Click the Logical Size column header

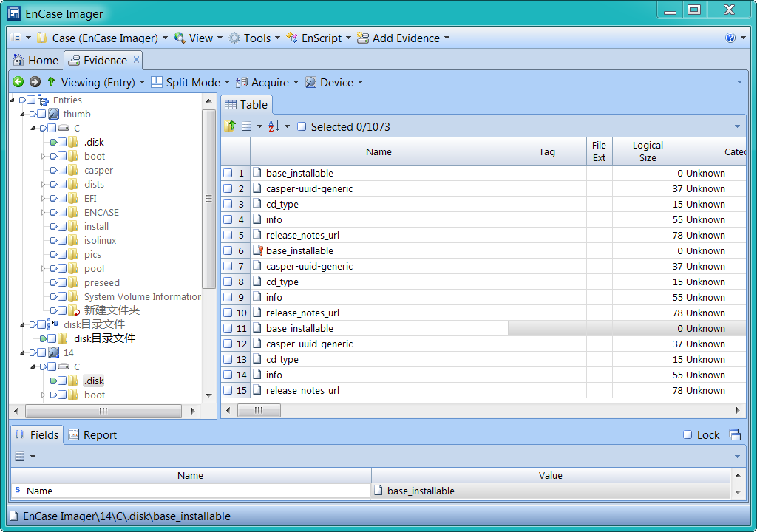tap(648, 151)
